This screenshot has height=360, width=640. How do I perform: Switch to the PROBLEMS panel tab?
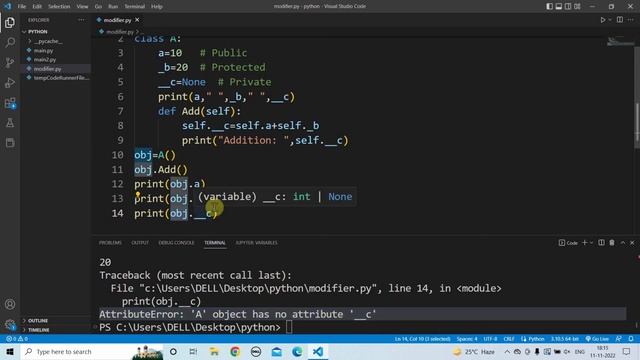[x=110, y=242]
